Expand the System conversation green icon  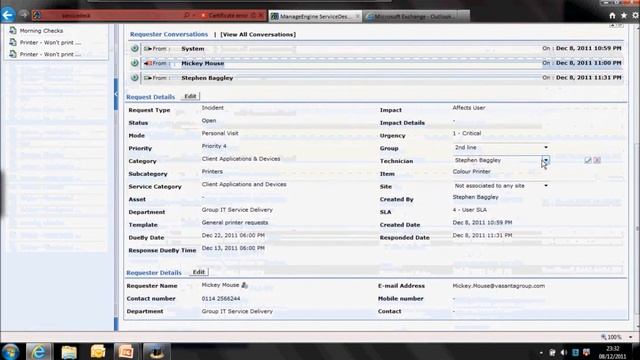point(134,49)
